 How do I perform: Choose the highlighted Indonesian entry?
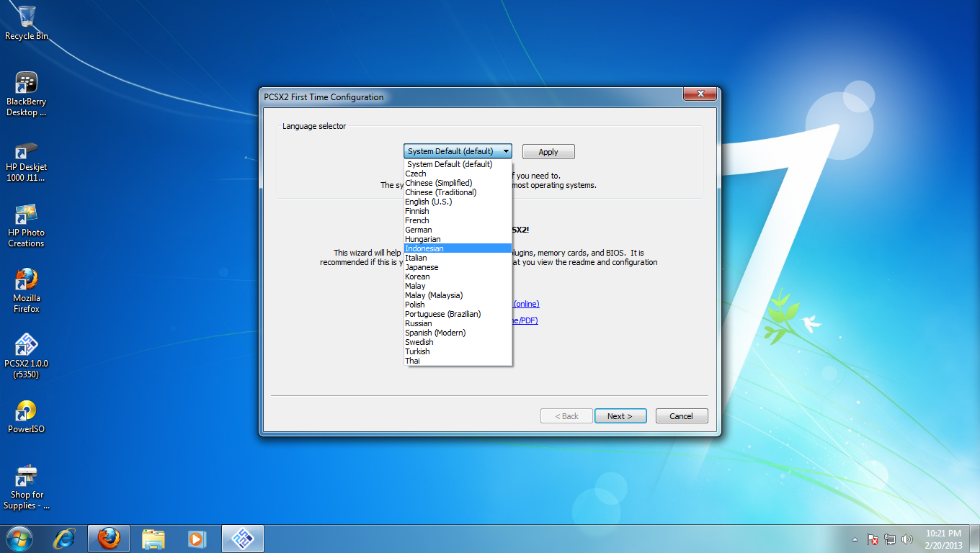(x=458, y=248)
